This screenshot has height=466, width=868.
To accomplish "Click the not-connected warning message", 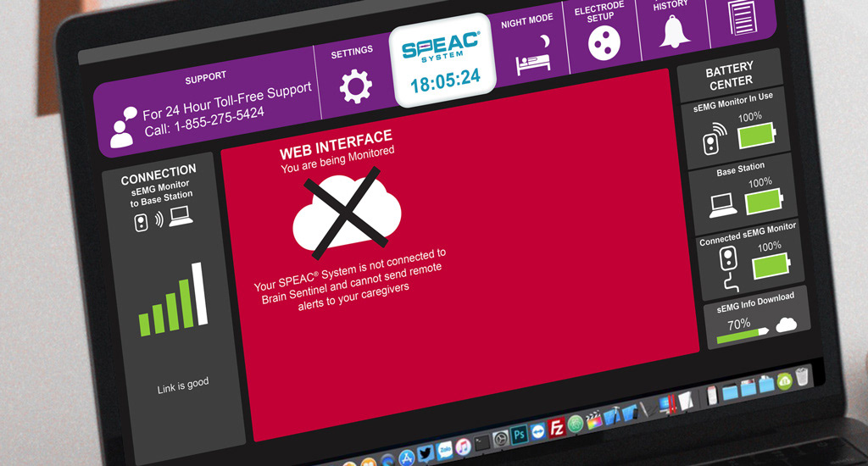I will coord(351,279).
